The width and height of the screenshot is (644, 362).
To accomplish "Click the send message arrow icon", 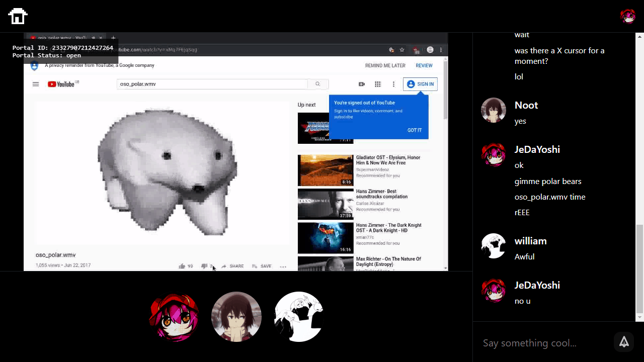I will 624,342.
